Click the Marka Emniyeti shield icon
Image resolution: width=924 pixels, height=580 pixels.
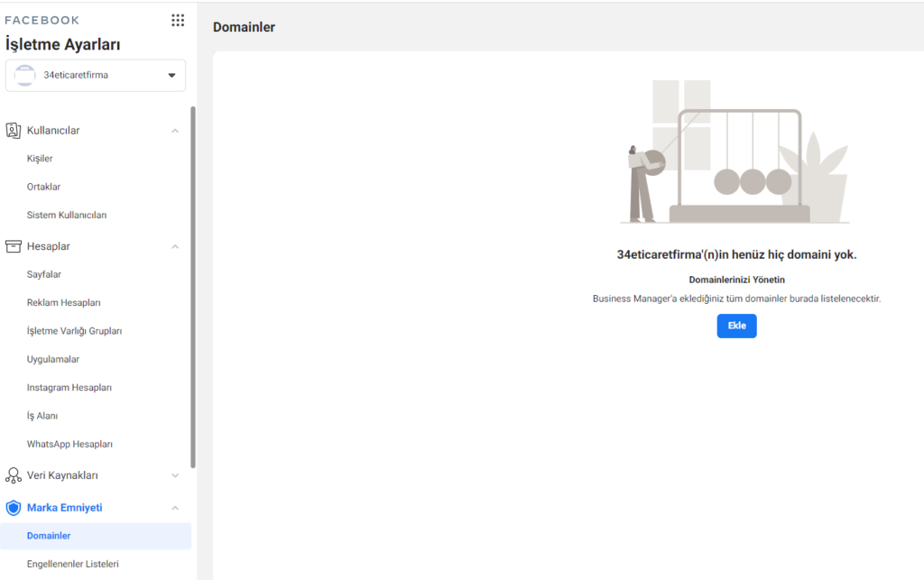13,508
